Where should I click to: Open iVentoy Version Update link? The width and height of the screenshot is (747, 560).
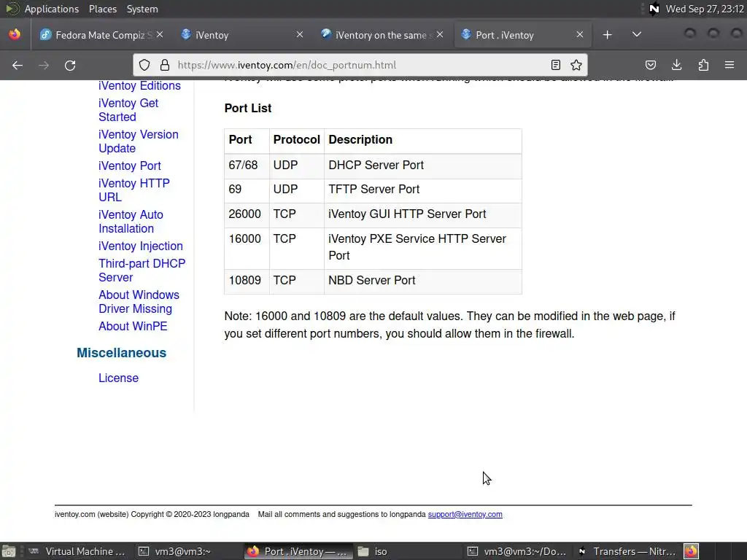(139, 141)
